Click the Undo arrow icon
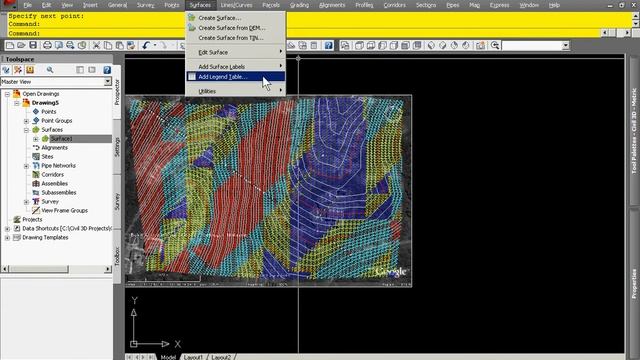 [x=146, y=45]
